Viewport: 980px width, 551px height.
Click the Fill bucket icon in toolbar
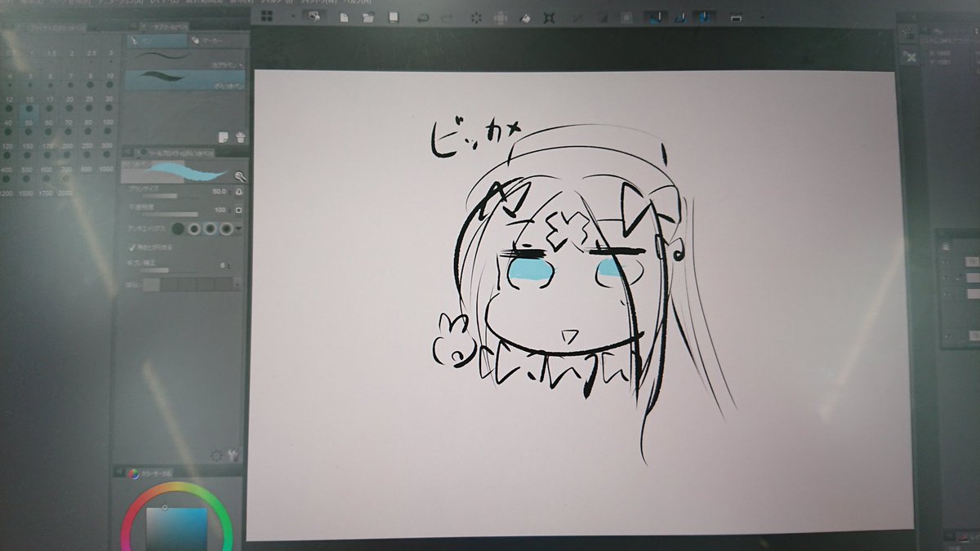(525, 16)
